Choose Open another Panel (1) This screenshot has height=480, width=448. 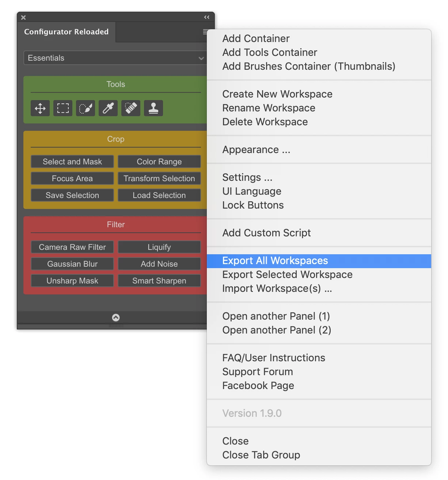(319, 316)
